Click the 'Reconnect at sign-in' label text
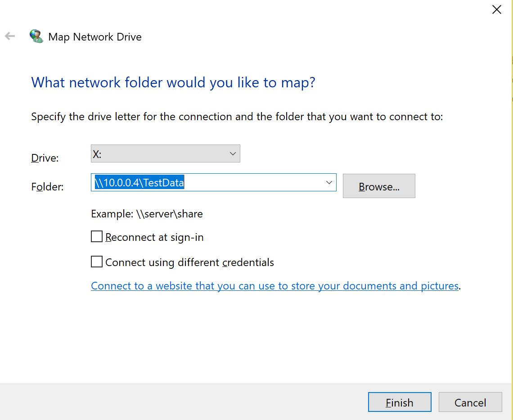Screen dimensions: 513x420 pyautogui.click(x=154, y=237)
